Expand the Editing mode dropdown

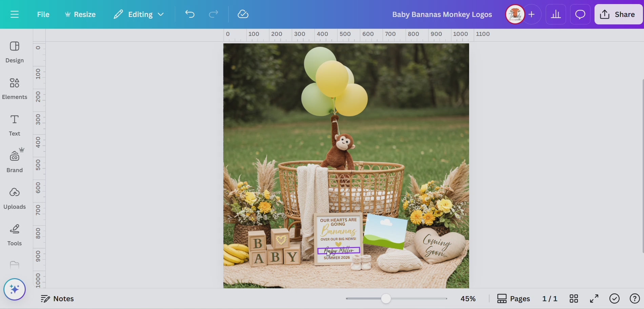[x=139, y=14]
